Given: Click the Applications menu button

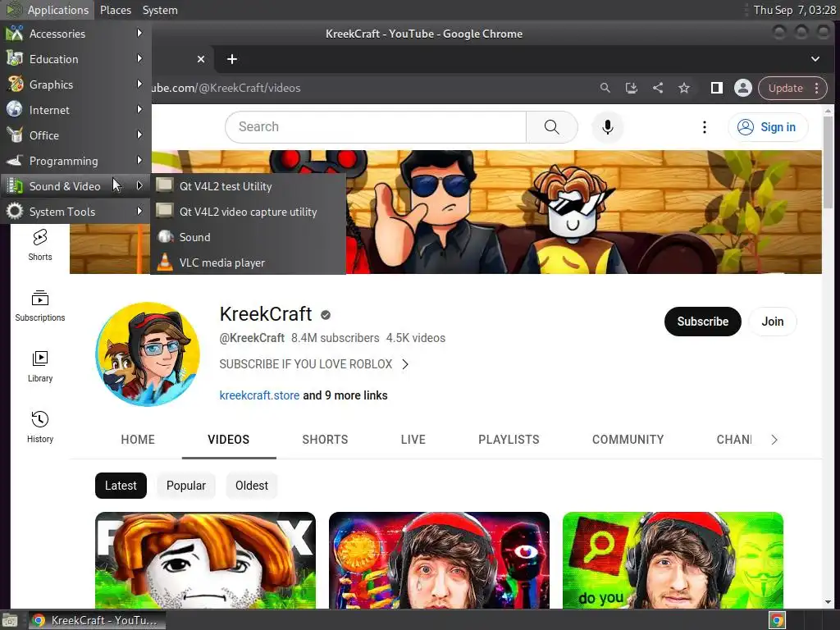Looking at the screenshot, I should pyautogui.click(x=47, y=10).
